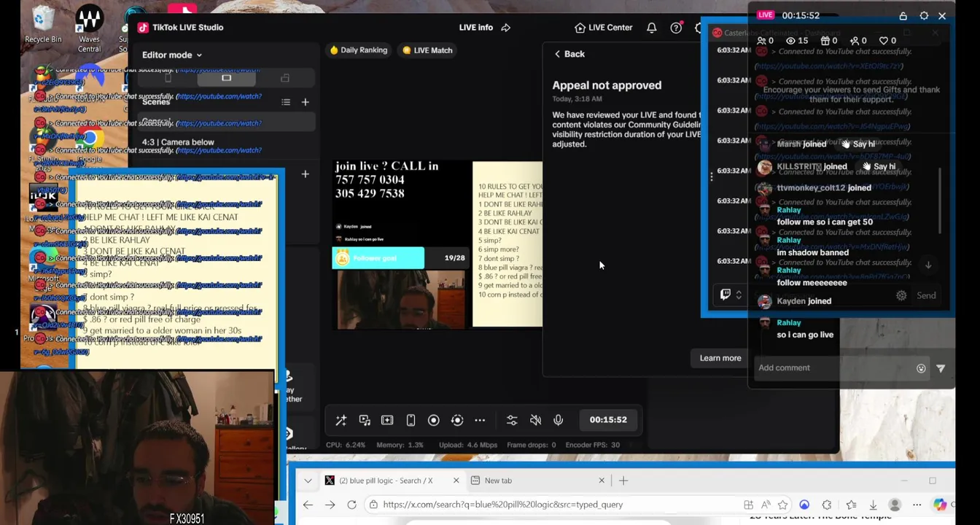Click the add video clip icon
The image size is (980, 525).
click(387, 420)
